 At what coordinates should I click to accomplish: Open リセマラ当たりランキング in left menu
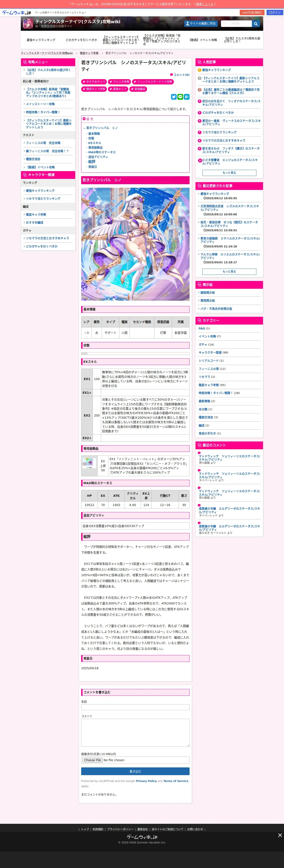point(43,199)
